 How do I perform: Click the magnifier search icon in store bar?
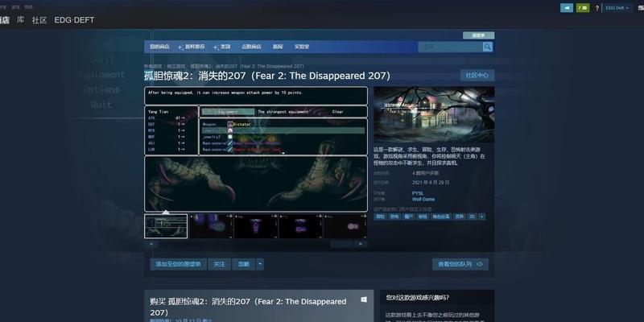[488, 47]
